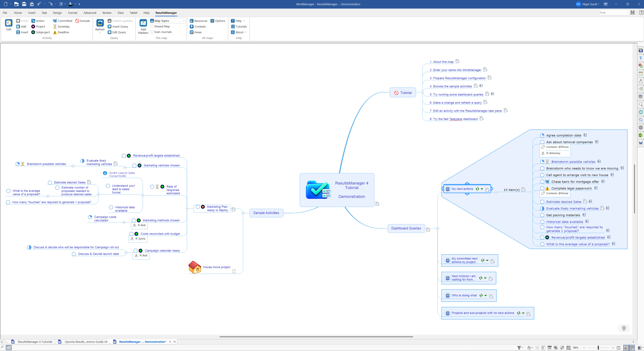Open the Areas list

(x=196, y=32)
